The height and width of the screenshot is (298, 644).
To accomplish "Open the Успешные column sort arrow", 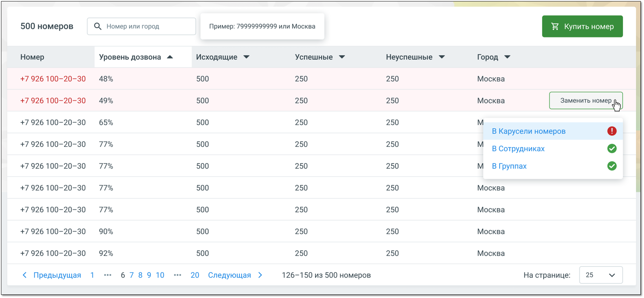I will [x=342, y=57].
